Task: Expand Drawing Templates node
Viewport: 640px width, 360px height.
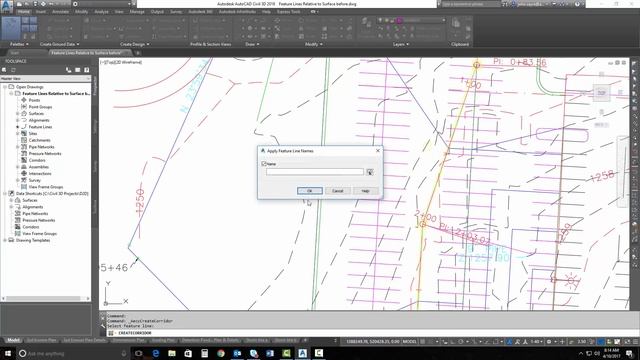Action: (x=5, y=240)
